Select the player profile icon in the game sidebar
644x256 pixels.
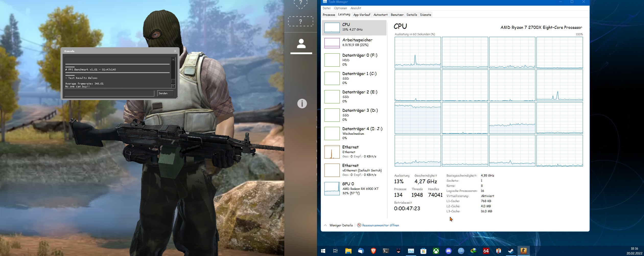[301, 44]
